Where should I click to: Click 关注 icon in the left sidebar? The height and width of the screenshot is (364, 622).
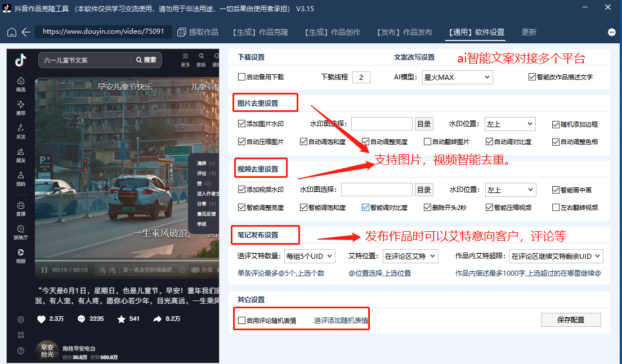pos(20,131)
